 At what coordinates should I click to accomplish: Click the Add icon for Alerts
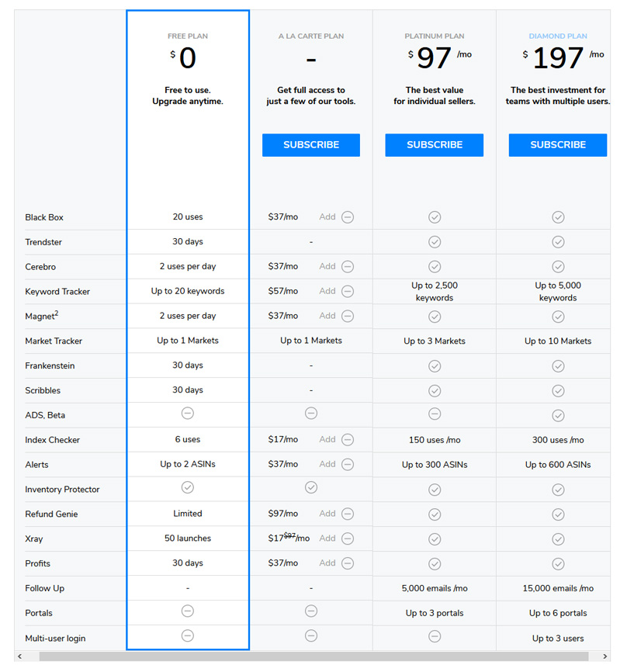pyautogui.click(x=348, y=465)
